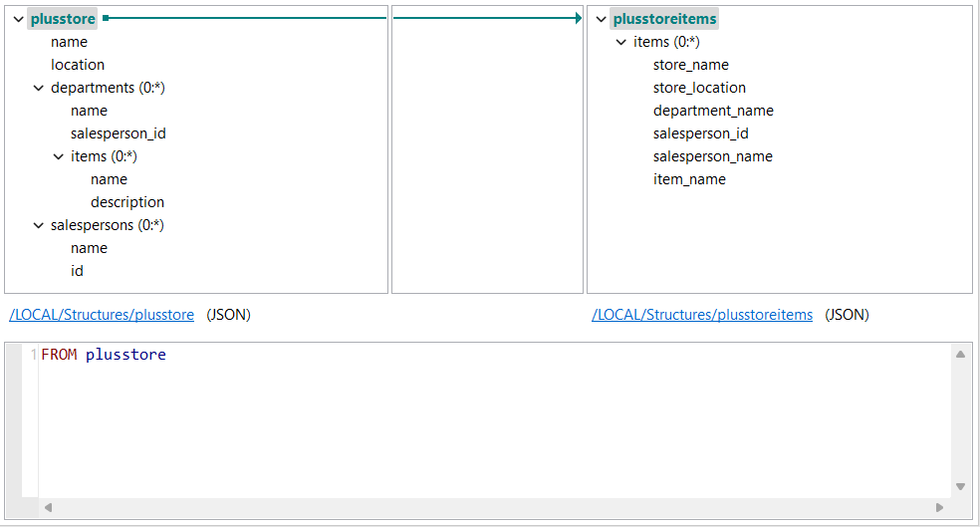Select the item_name target field
980x527 pixels.
tap(689, 179)
